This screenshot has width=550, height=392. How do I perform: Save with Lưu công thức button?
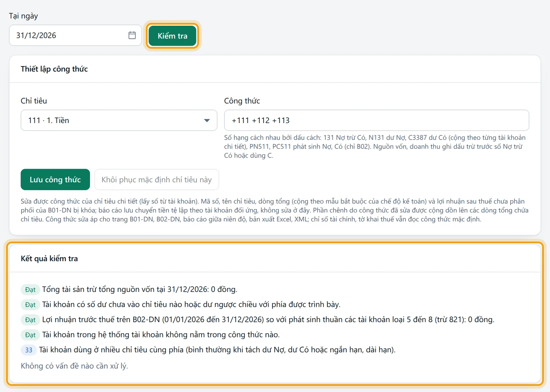point(55,179)
